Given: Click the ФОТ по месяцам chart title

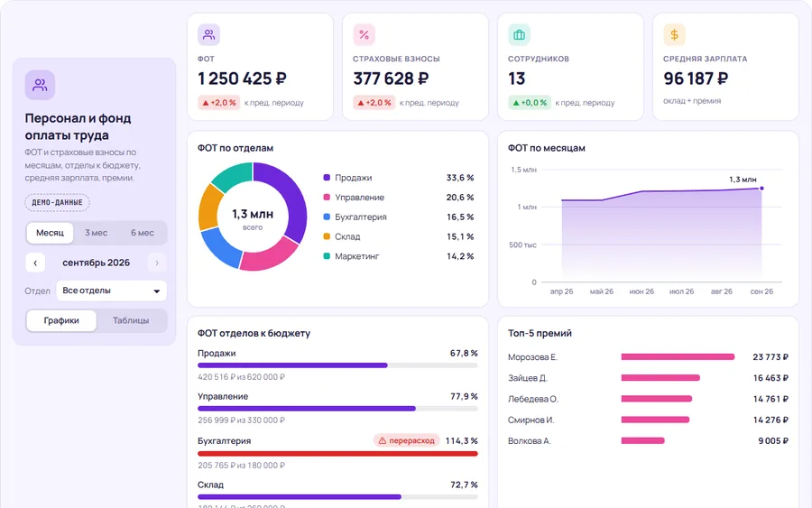Looking at the screenshot, I should point(547,148).
